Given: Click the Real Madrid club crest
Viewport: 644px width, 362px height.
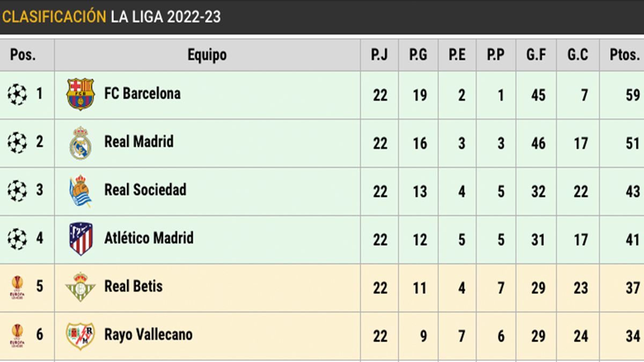Looking at the screenshot, I should point(80,143).
